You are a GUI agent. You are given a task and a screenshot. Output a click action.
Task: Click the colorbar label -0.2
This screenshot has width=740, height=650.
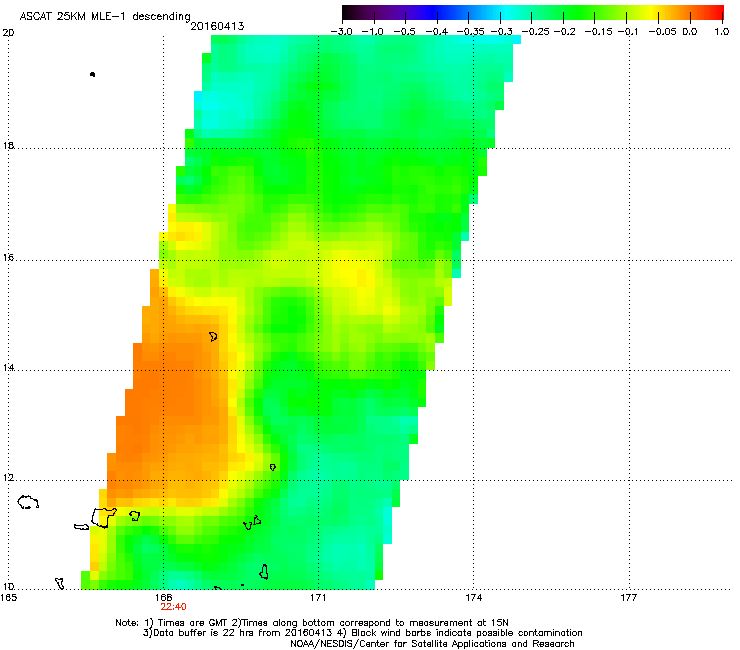click(x=564, y=32)
